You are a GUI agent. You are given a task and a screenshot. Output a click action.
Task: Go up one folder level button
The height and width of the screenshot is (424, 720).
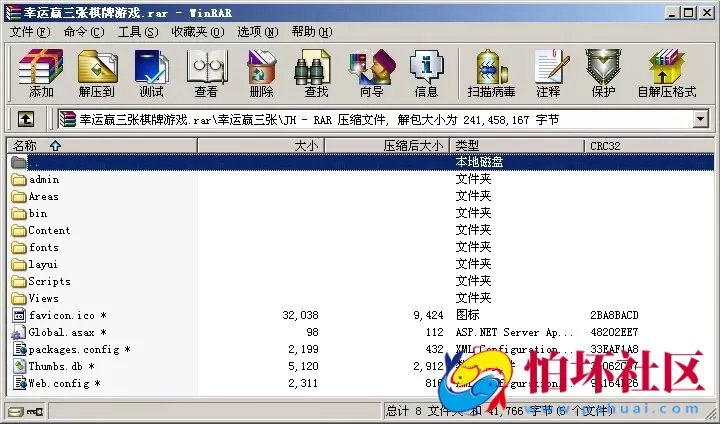coord(26,119)
